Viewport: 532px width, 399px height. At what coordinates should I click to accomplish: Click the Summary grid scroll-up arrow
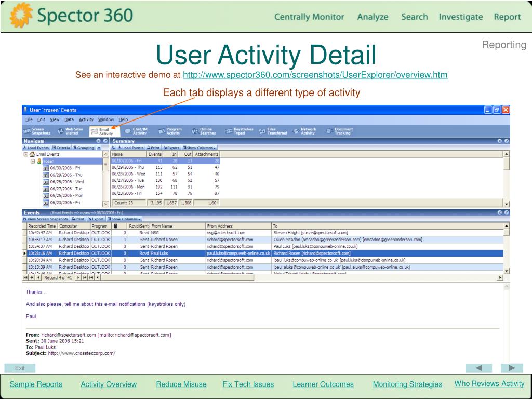click(x=507, y=154)
